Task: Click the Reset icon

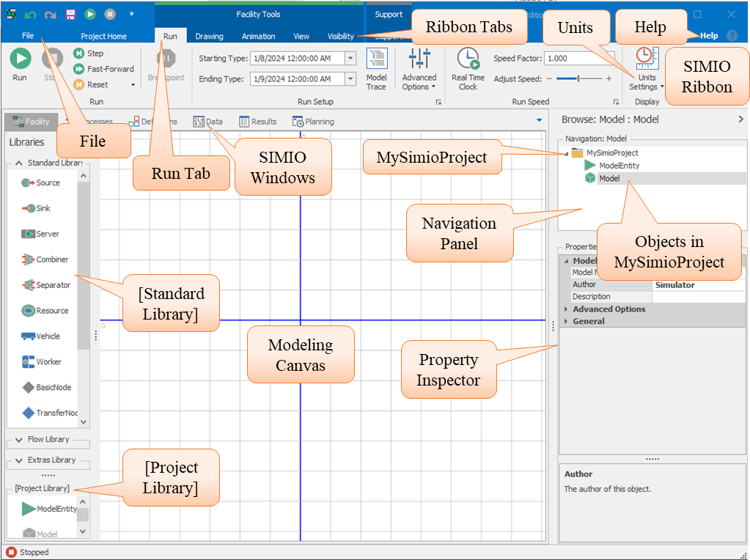Action: 78,84
